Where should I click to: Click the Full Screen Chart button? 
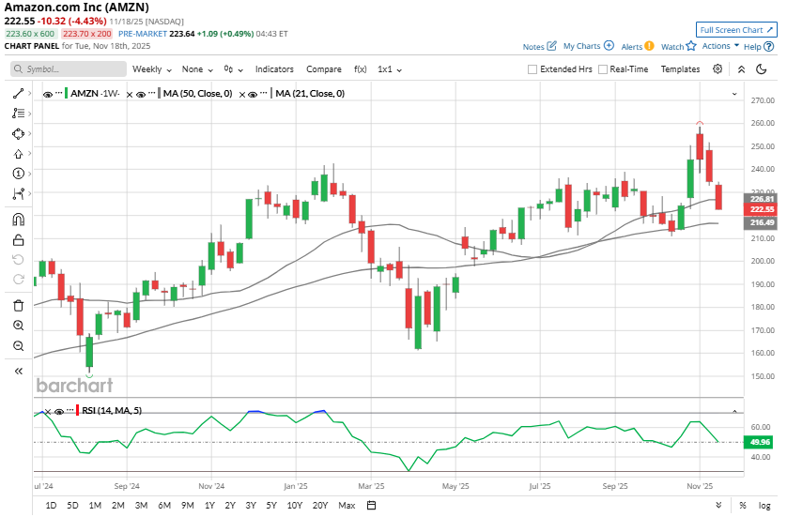[736, 30]
